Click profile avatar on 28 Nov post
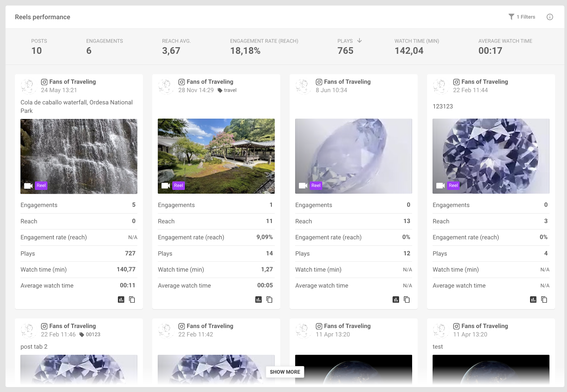Screen dimensions: 567x392 [x=165, y=86]
